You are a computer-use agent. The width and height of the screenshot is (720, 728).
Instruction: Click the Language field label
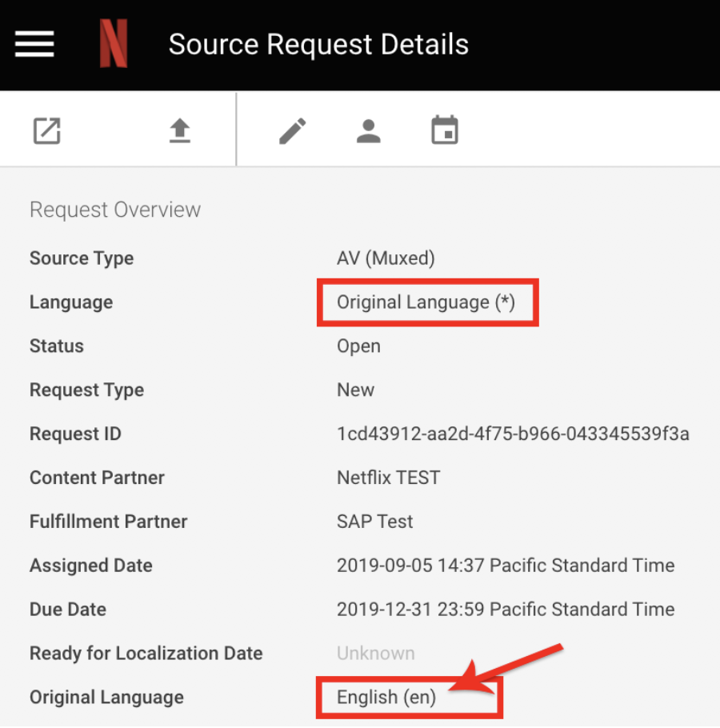[x=71, y=302]
